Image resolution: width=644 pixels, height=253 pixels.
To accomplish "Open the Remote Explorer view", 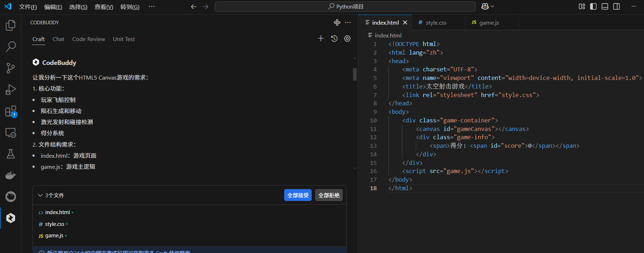I will click(11, 133).
